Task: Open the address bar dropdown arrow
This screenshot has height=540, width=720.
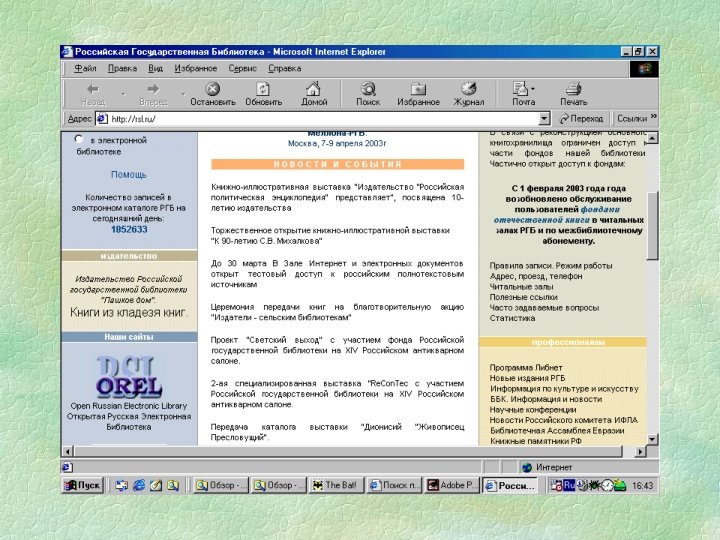Action: 544,118
